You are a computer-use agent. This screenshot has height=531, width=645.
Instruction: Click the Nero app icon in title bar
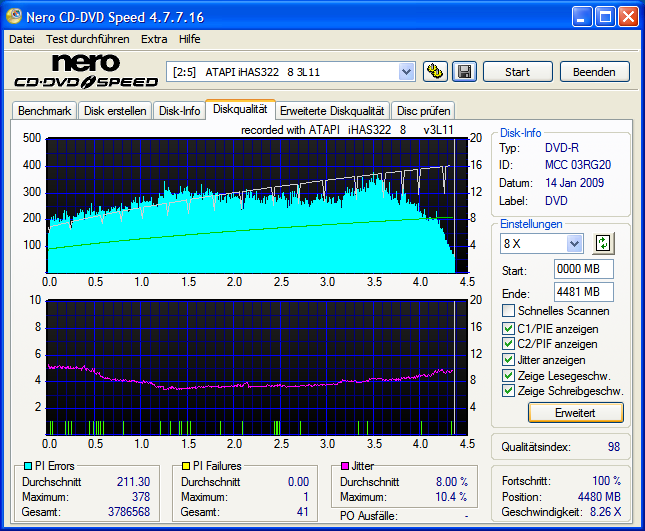15,16
